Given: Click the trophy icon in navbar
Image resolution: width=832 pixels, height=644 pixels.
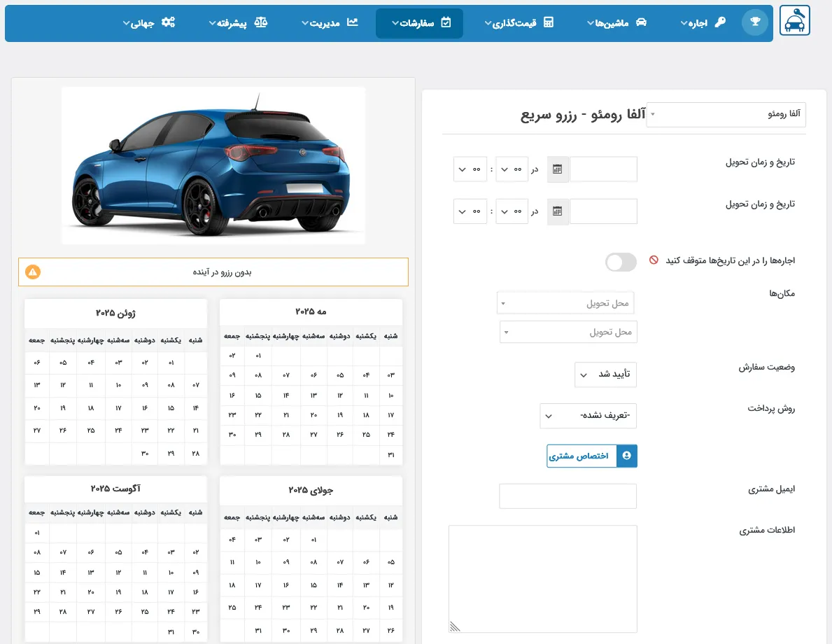Looking at the screenshot, I should 755,22.
